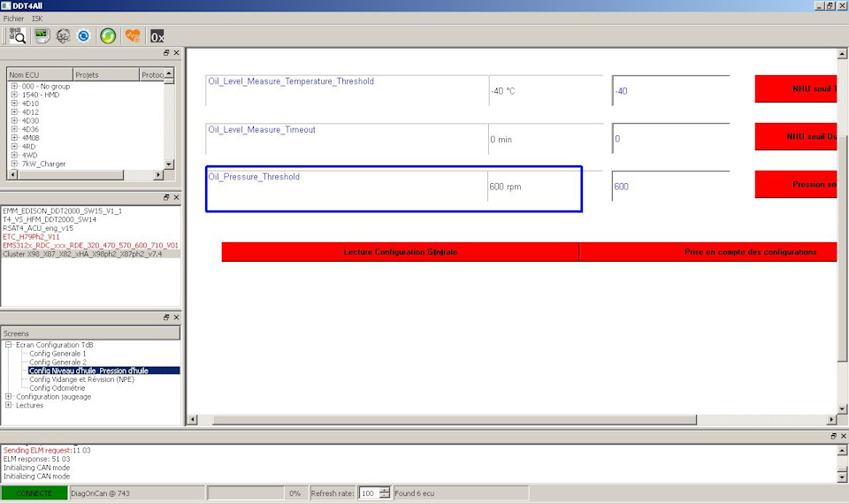
Task: Close the ECU tree panel
Action: point(176,52)
